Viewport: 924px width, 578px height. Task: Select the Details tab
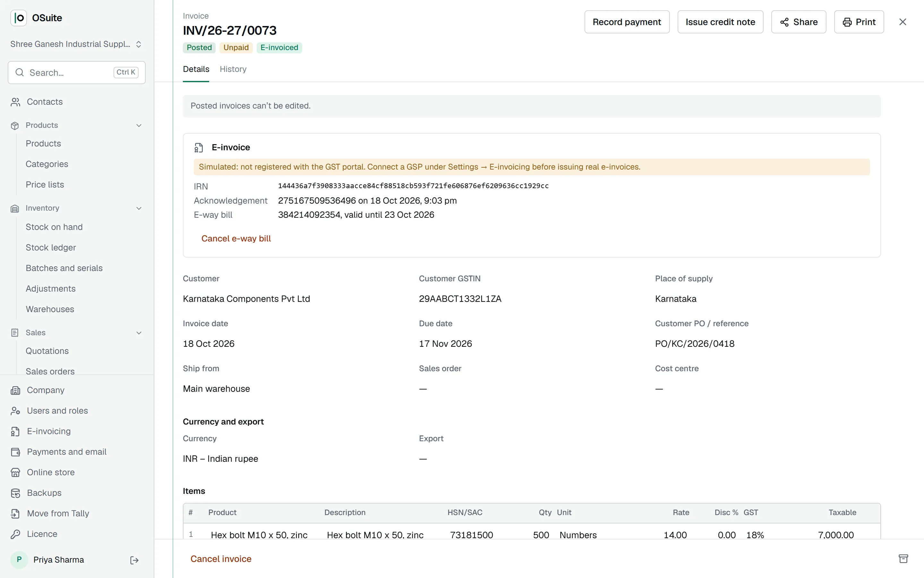tap(196, 69)
